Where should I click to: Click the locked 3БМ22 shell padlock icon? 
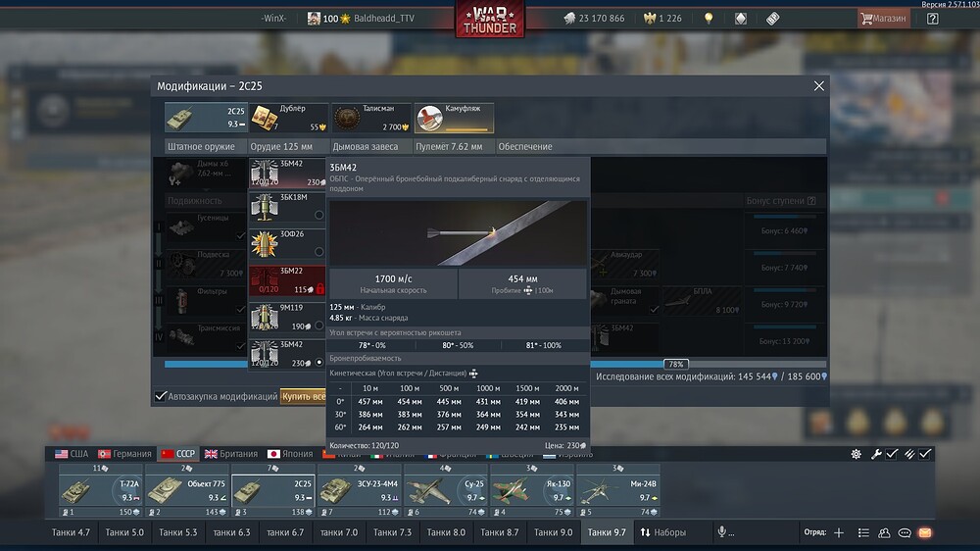[320, 289]
